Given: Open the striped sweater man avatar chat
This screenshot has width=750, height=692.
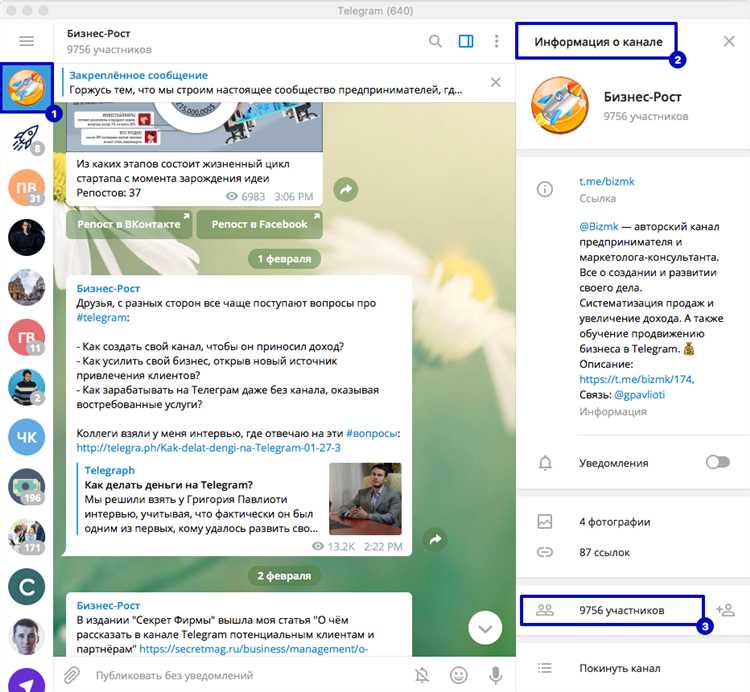Looking at the screenshot, I should [x=26, y=387].
